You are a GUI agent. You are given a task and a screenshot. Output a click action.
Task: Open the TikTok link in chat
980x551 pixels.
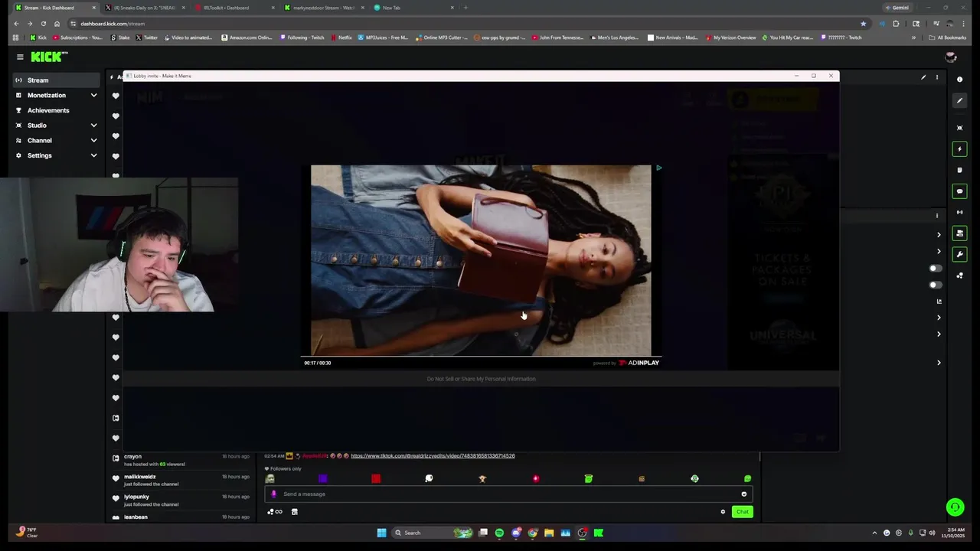433,456
